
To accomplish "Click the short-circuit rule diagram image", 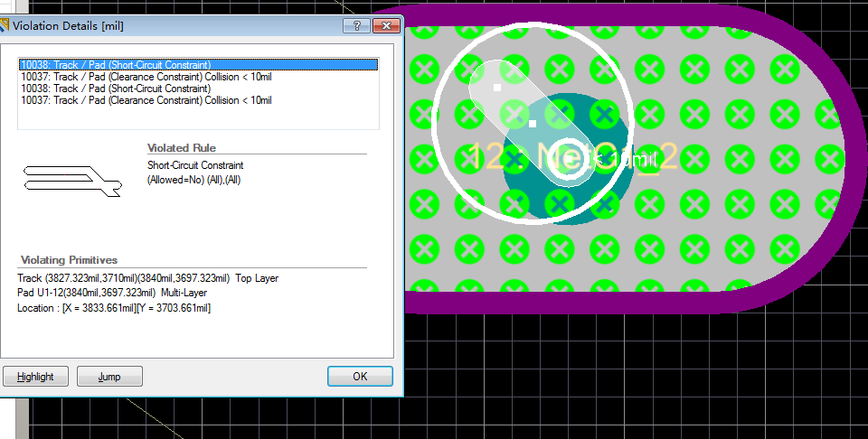I will pyautogui.click(x=72, y=181).
